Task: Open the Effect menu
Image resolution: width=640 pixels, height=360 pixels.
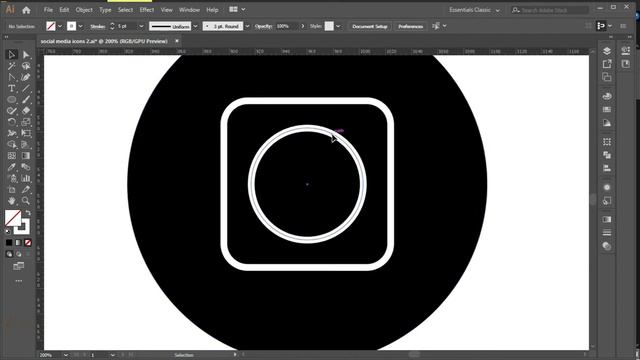Action: point(147,10)
